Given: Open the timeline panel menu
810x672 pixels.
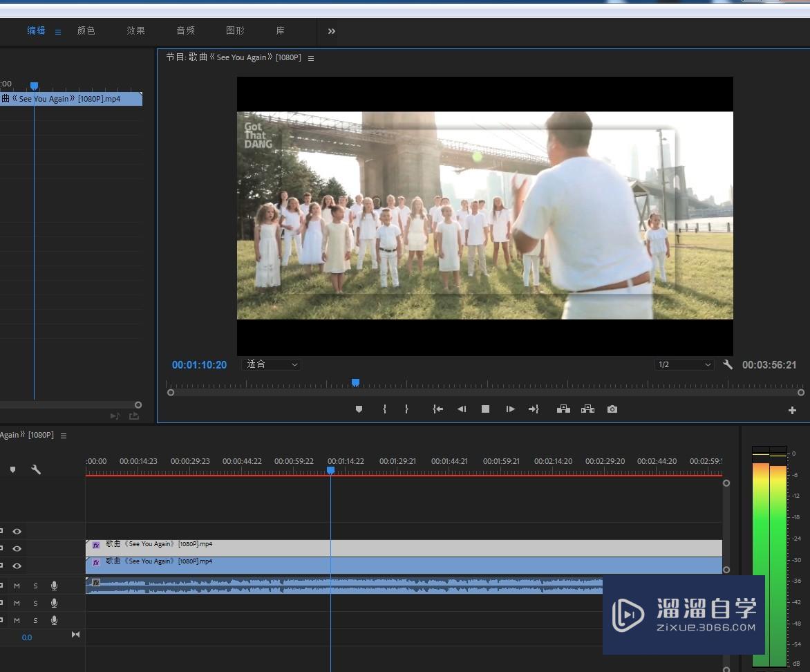Looking at the screenshot, I should pos(64,436).
